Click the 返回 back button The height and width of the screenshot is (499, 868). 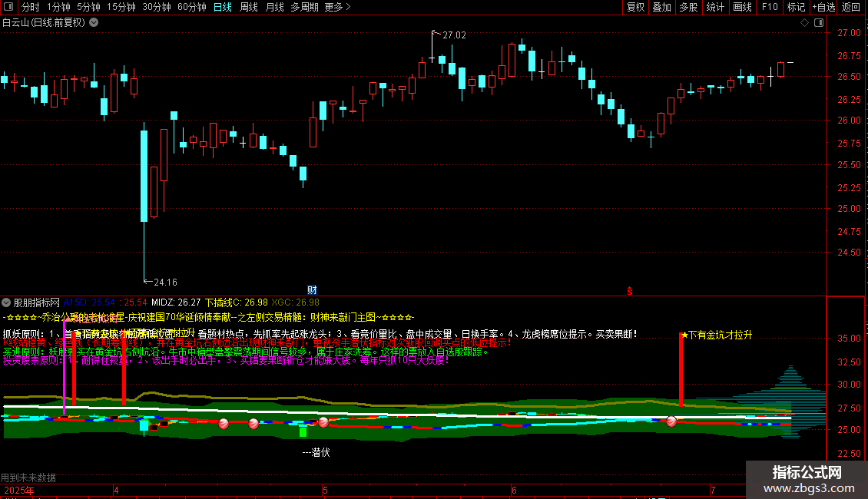[x=851, y=7]
